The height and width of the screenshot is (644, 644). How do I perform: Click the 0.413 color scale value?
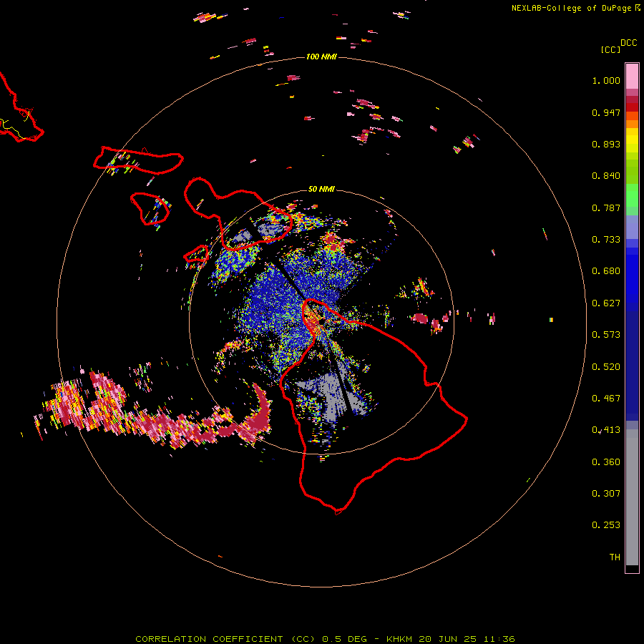point(606,430)
